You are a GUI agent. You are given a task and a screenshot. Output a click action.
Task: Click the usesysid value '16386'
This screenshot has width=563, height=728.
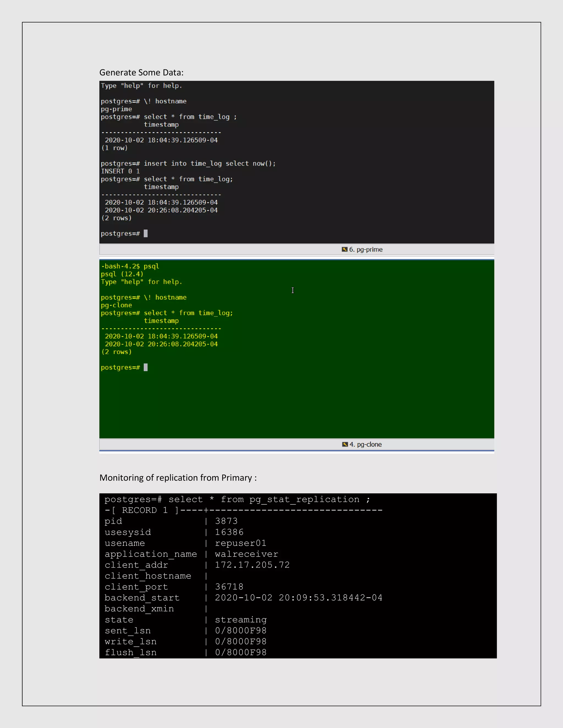coord(229,532)
